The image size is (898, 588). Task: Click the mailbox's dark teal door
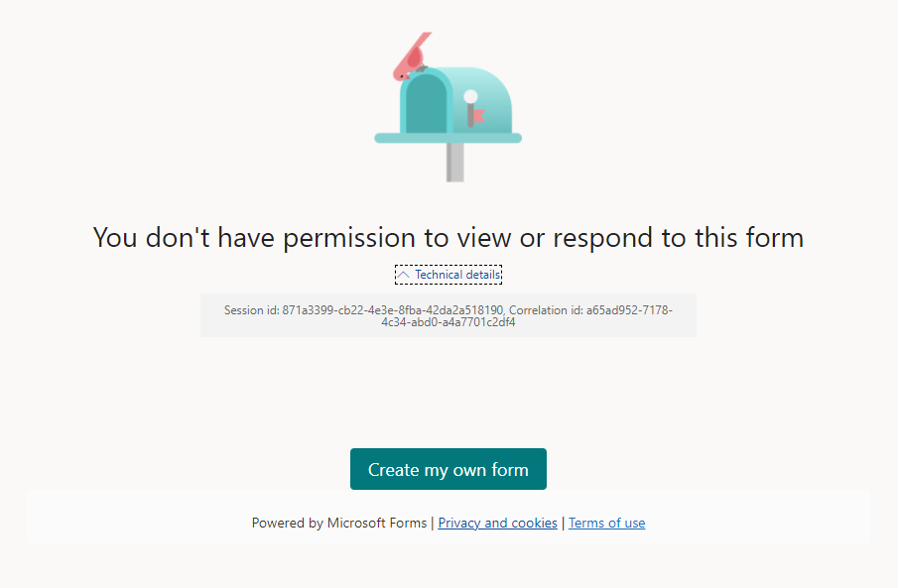coord(427,106)
